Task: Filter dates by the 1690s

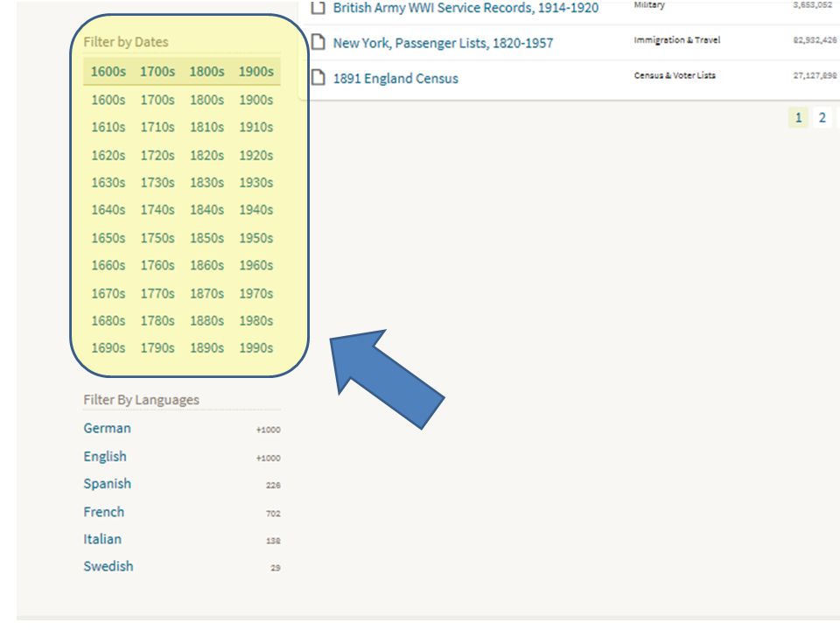Action: click(108, 347)
